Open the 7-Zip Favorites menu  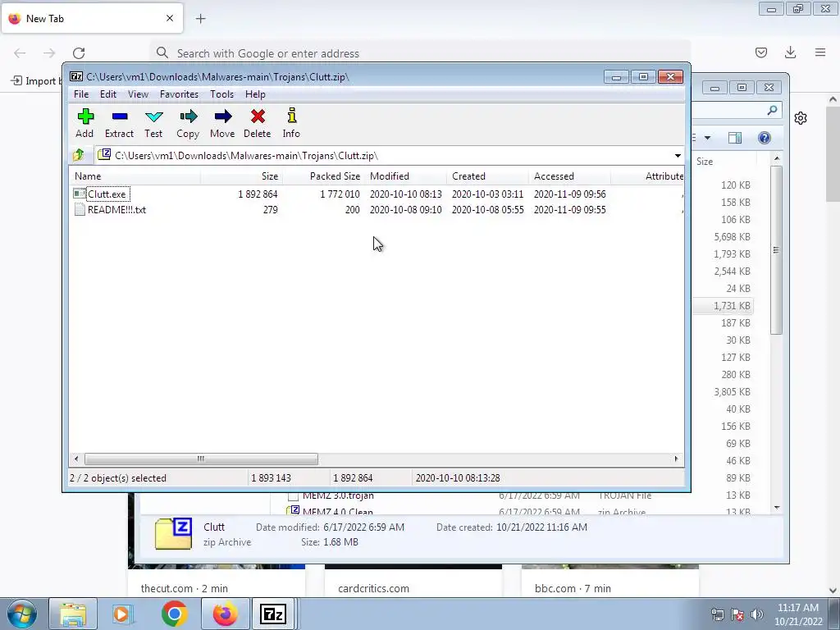179,94
